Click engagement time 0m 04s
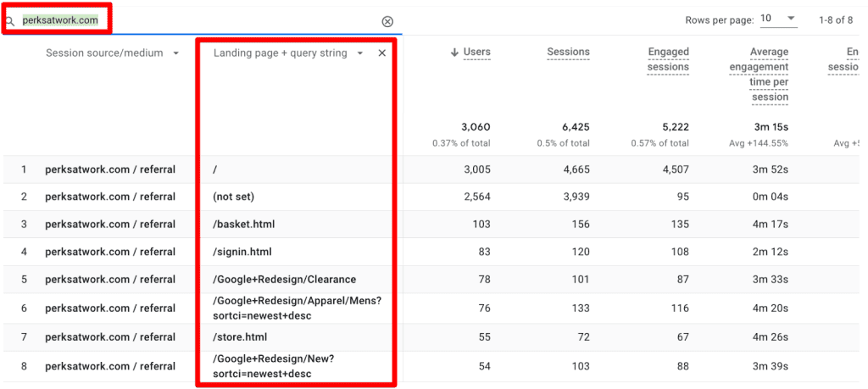This screenshot has height=389, width=868. tap(770, 197)
